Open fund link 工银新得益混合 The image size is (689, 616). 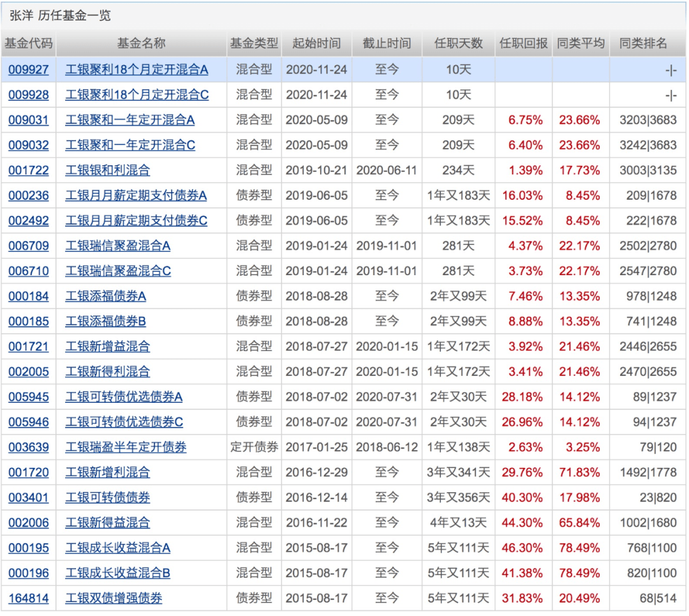coord(108,523)
